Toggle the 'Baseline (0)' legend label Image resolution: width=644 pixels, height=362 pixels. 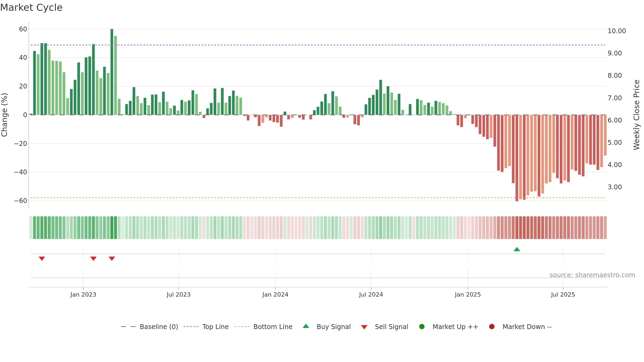click(159, 327)
